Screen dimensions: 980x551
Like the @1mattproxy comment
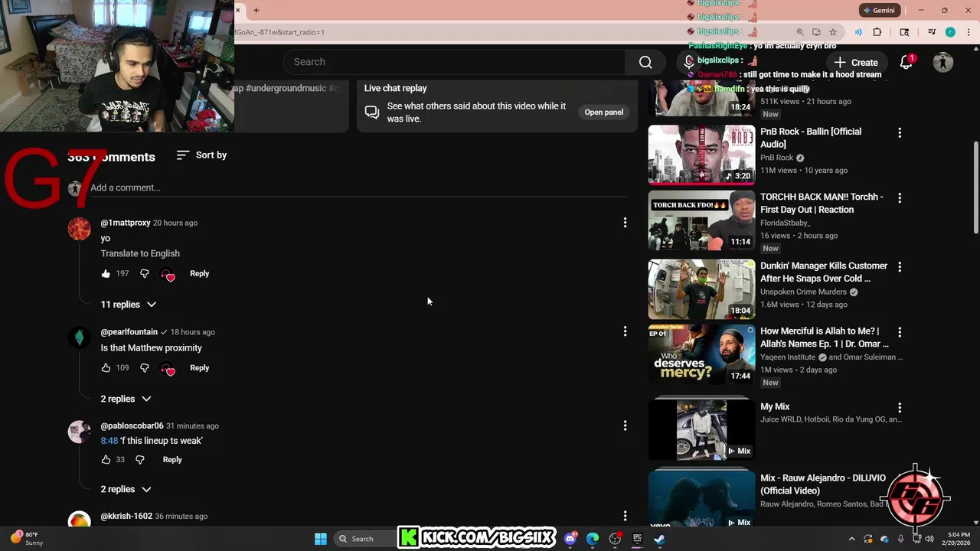click(106, 273)
